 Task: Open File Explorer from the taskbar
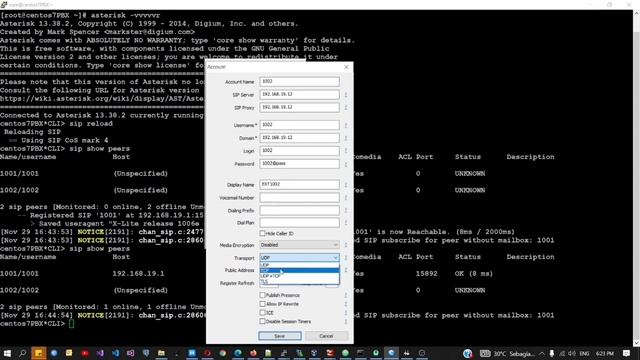click(x=161, y=353)
